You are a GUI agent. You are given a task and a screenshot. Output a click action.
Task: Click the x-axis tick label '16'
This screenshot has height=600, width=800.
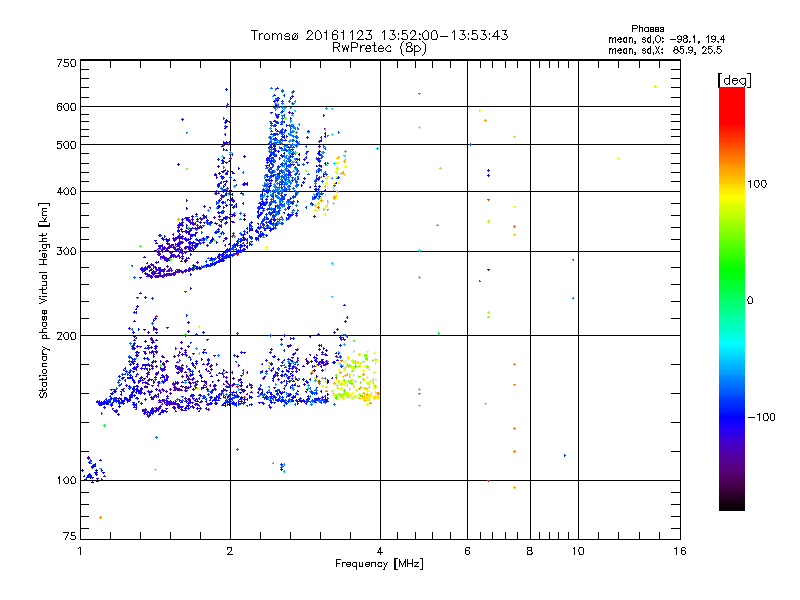click(680, 551)
